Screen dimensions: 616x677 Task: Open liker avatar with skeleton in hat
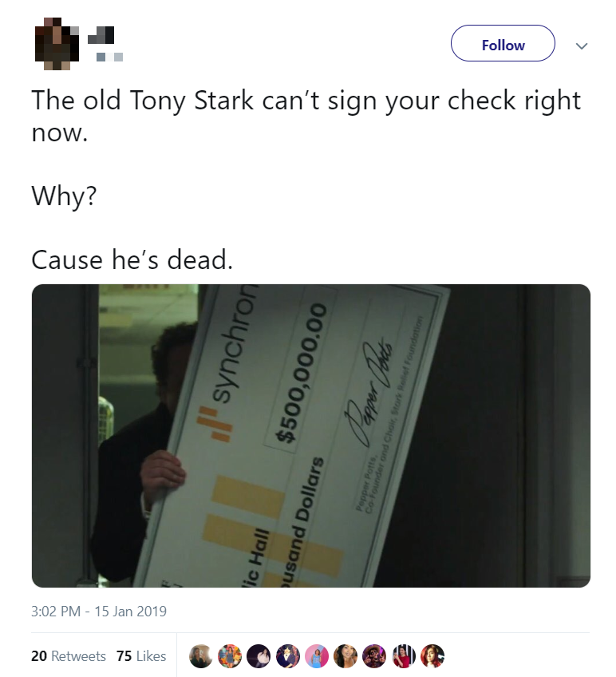(x=374, y=656)
